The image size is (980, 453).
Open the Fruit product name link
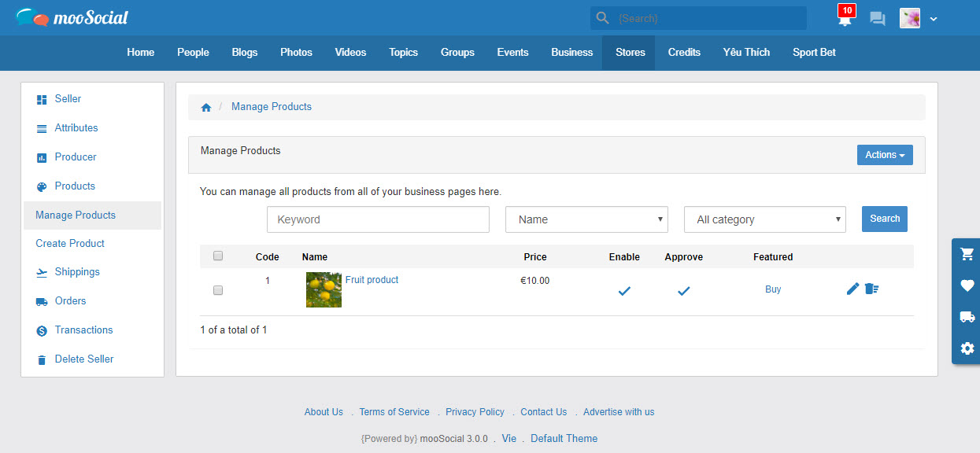[x=372, y=280]
